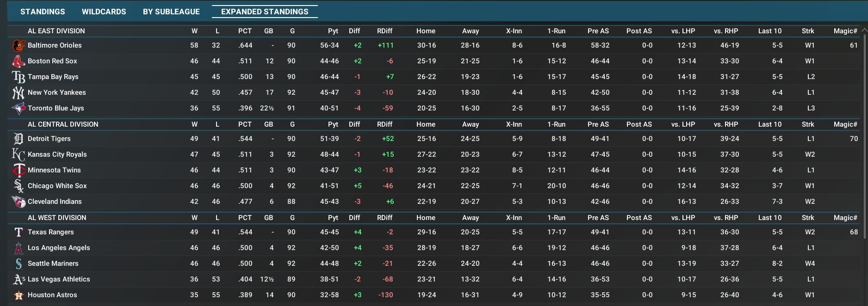868x306 pixels.
Task: Sort AL Central by RDiff column header
Action: pos(384,124)
